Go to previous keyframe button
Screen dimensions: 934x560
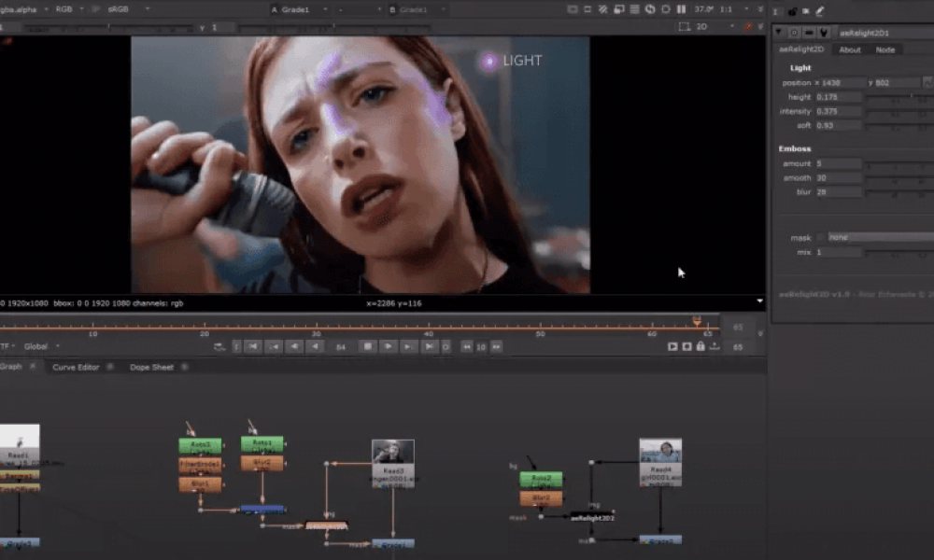274,346
